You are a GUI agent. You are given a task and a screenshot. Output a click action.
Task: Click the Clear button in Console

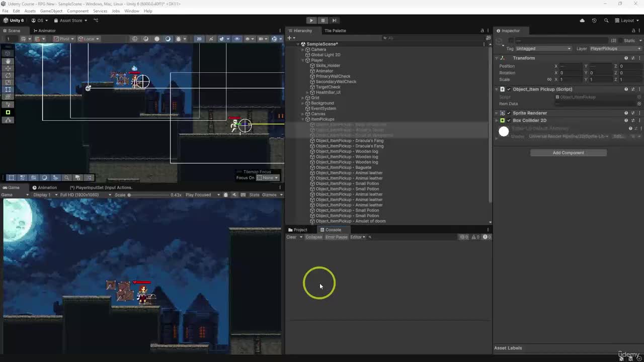tap(291, 237)
